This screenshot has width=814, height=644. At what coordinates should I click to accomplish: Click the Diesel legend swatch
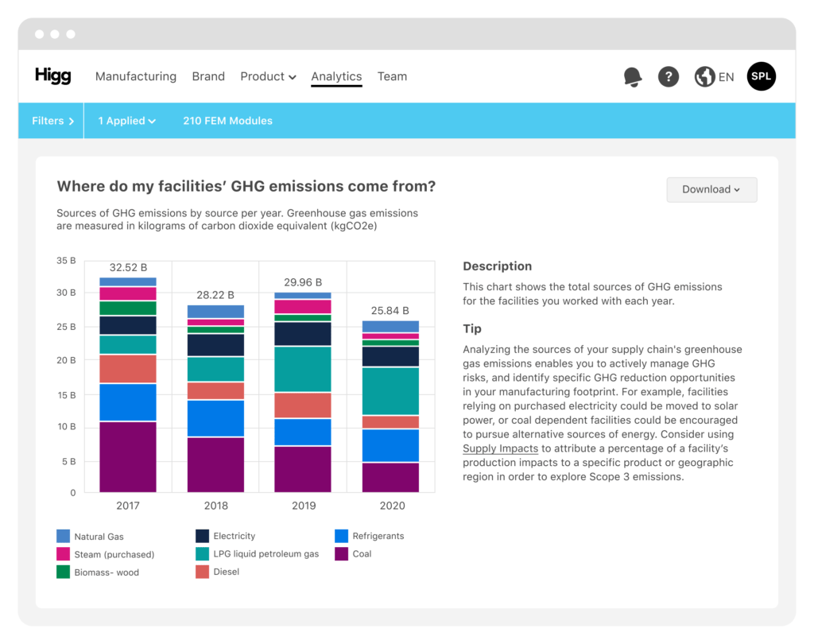click(x=202, y=572)
